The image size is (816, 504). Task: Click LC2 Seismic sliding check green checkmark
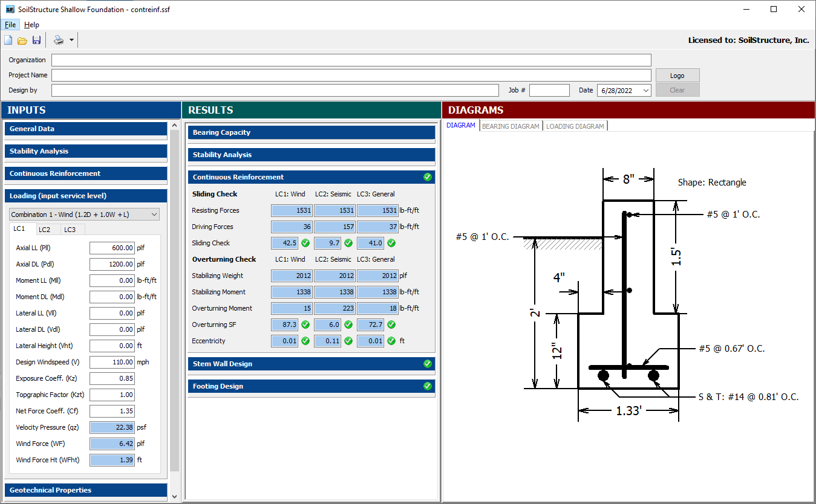[x=348, y=243]
